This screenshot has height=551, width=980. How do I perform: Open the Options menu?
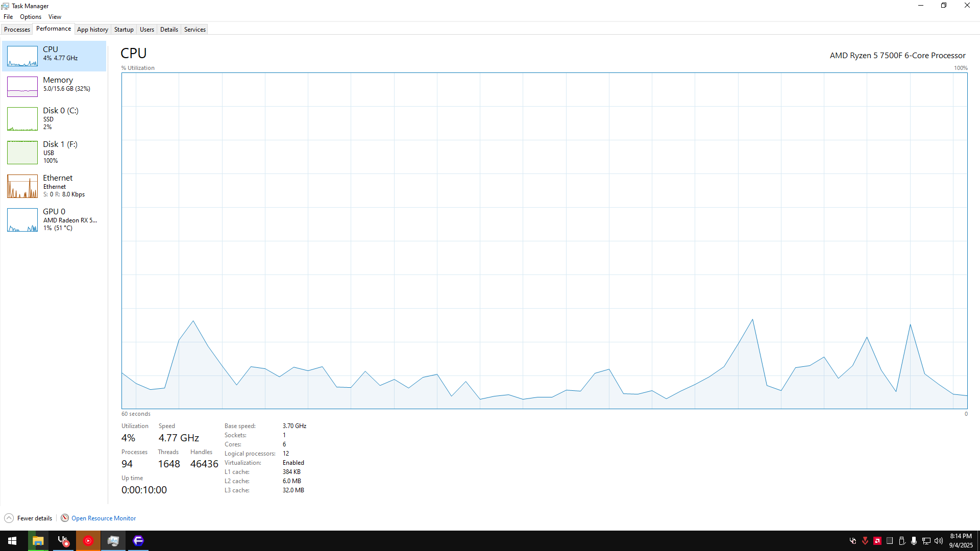coord(31,17)
